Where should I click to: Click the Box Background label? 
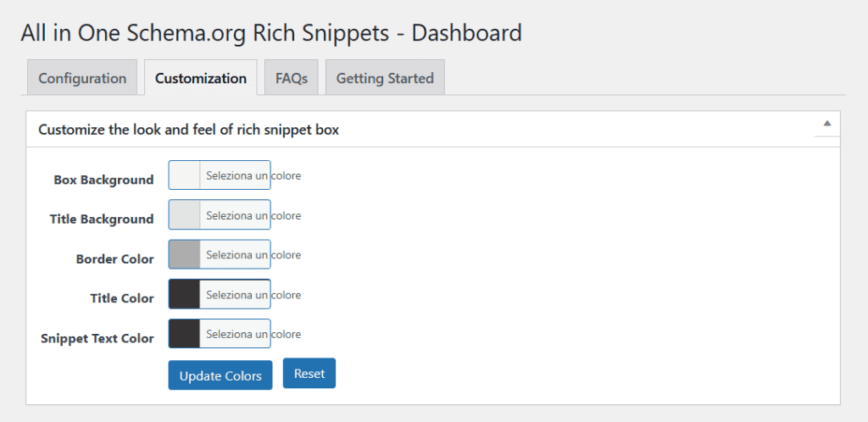103,180
